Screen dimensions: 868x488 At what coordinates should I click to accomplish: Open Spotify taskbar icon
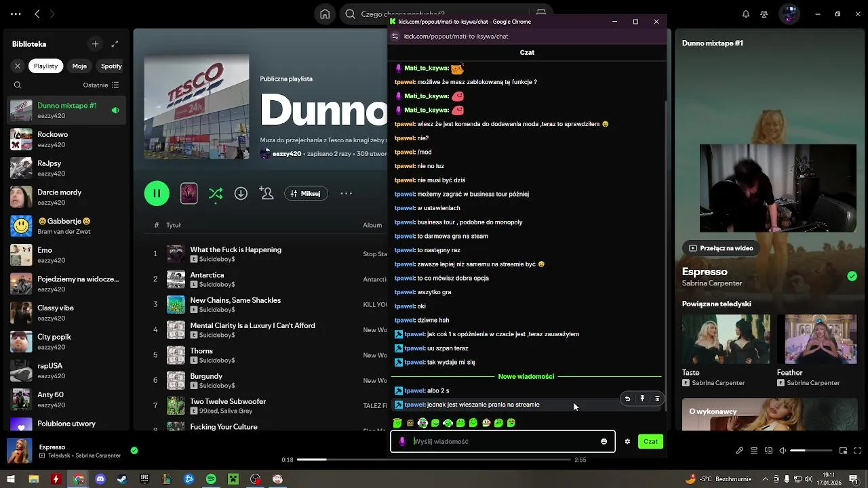click(x=211, y=479)
